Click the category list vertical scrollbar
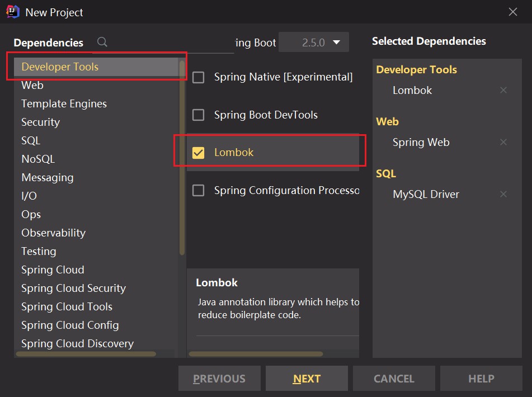Image resolution: width=532 pixels, height=397 pixels. click(182, 158)
